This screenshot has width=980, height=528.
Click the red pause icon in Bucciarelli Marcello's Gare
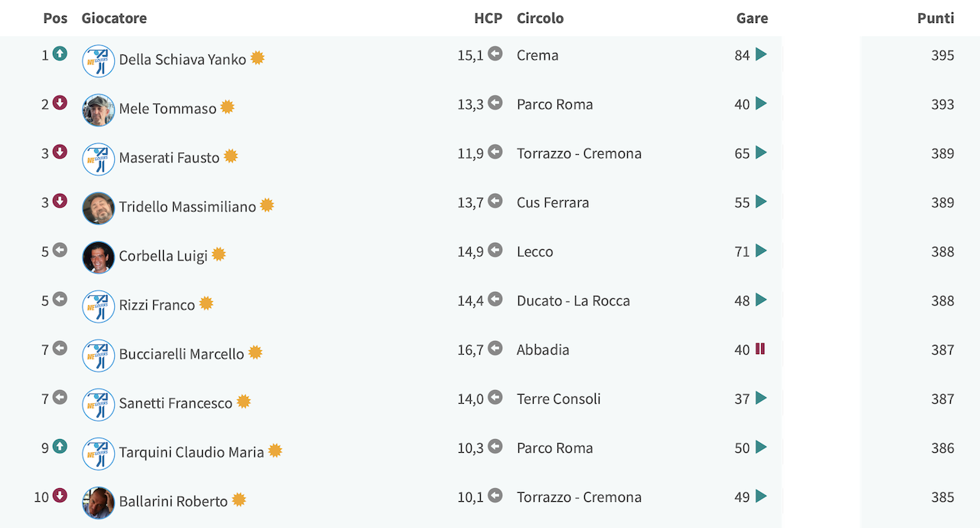pos(760,349)
